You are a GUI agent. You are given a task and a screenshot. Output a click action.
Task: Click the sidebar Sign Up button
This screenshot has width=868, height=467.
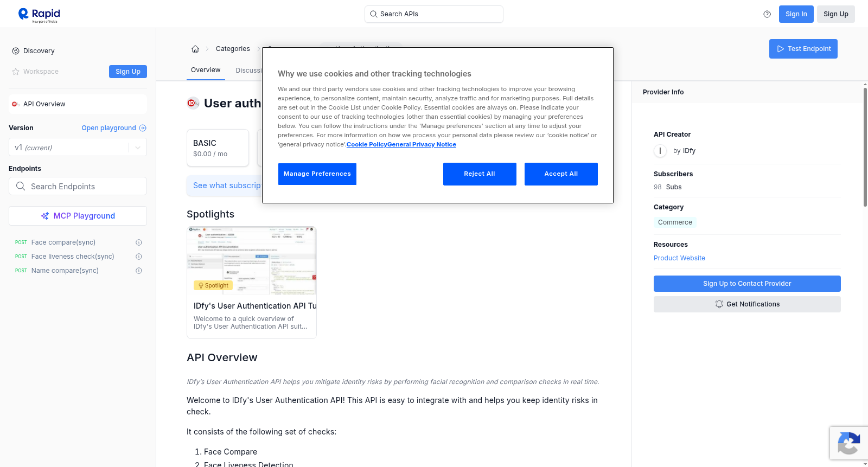pos(128,72)
